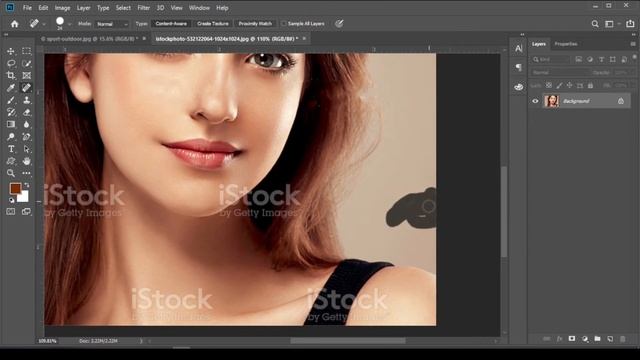Select the Hand tool
This screenshot has width=640, height=360.
(27, 161)
